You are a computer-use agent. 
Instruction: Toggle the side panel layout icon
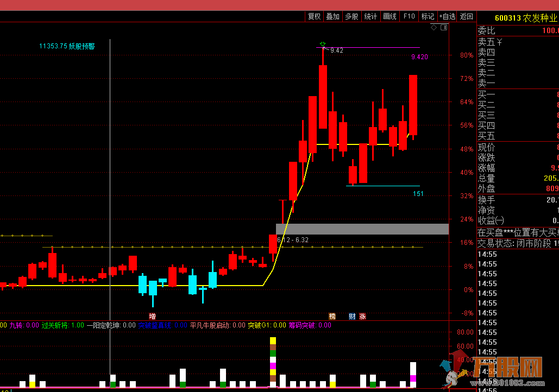(443, 27)
